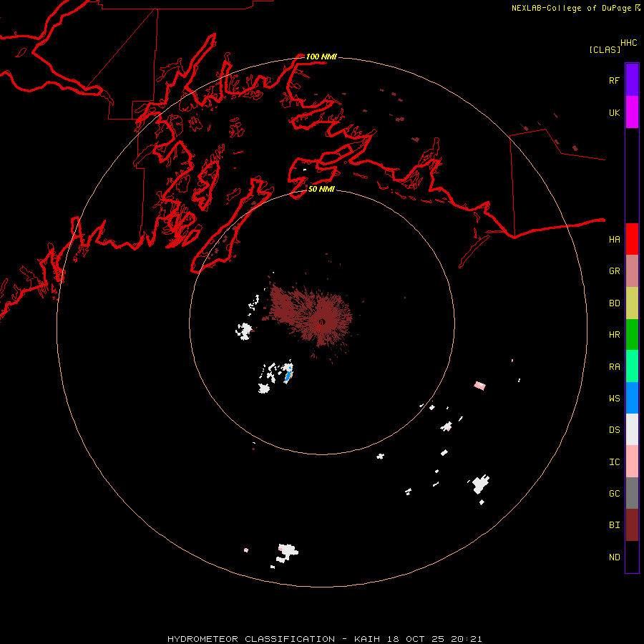This screenshot has height=644, width=644.
Task: Click the IC legend label
Action: [x=614, y=462]
